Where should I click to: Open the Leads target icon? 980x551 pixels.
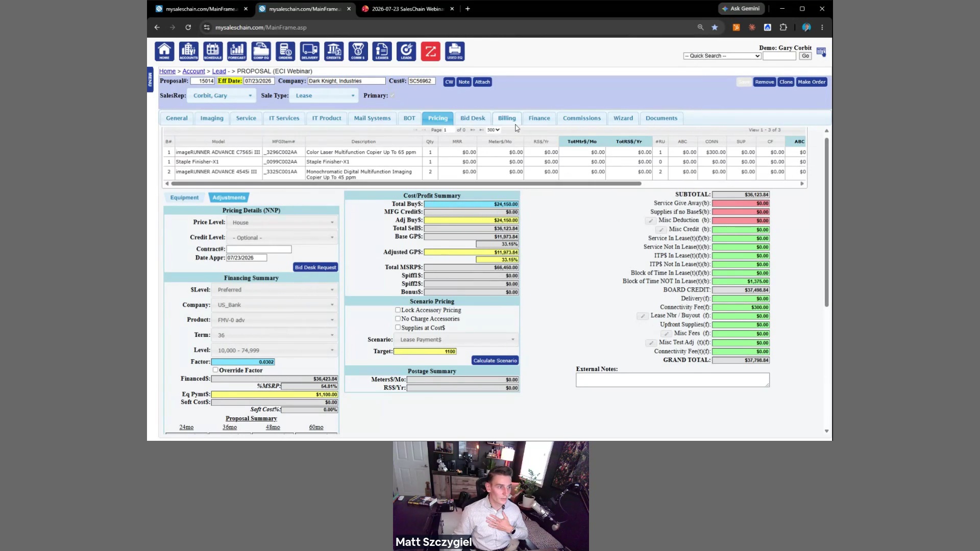click(x=406, y=51)
